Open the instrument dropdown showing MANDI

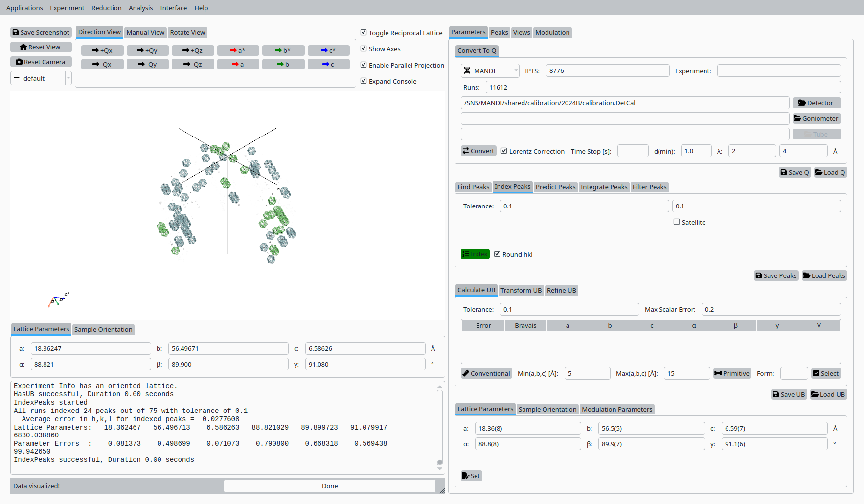point(516,70)
